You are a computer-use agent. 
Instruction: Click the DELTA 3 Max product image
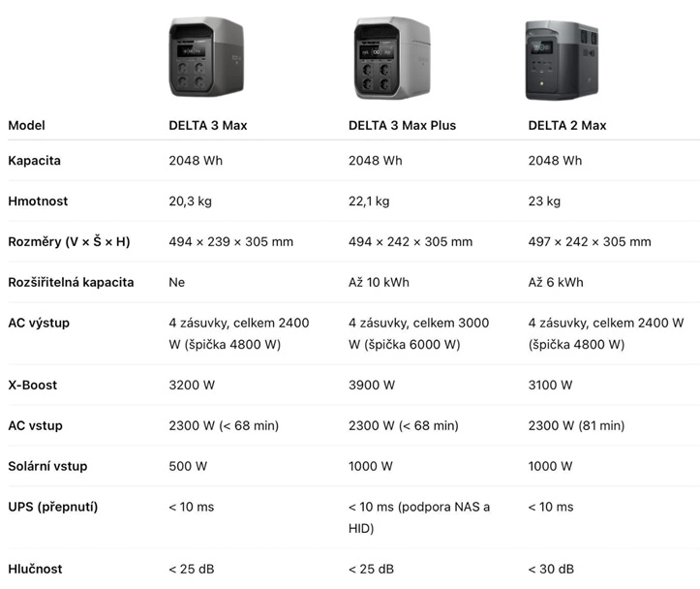coord(208,59)
